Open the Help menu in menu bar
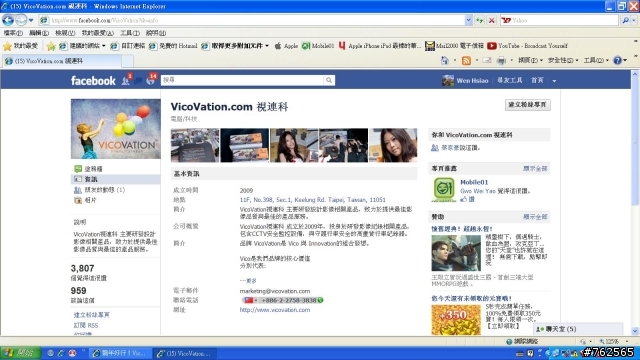640x360 pixels. click(156, 33)
